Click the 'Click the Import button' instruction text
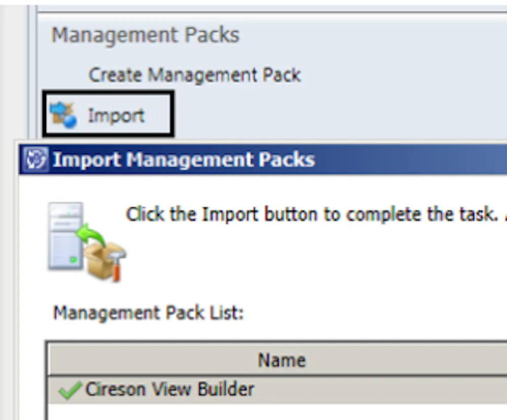 click(x=312, y=214)
